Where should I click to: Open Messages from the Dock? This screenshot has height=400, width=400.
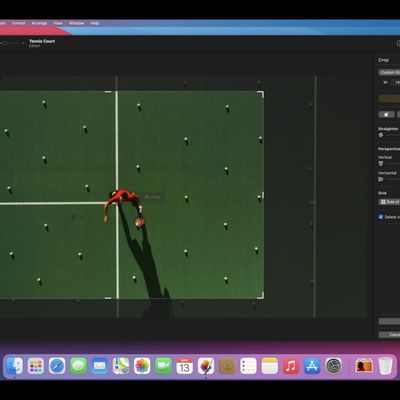tap(78, 366)
